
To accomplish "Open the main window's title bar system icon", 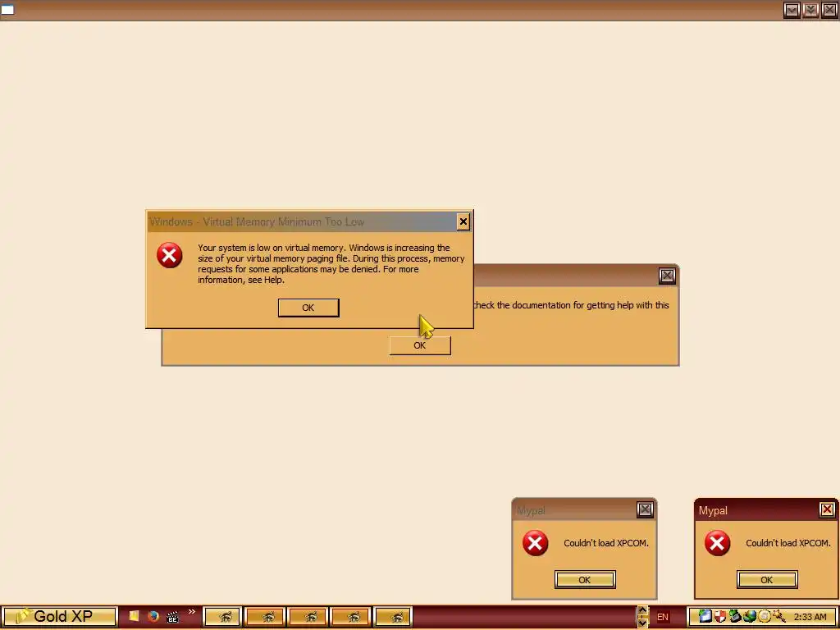I will pos(7,10).
